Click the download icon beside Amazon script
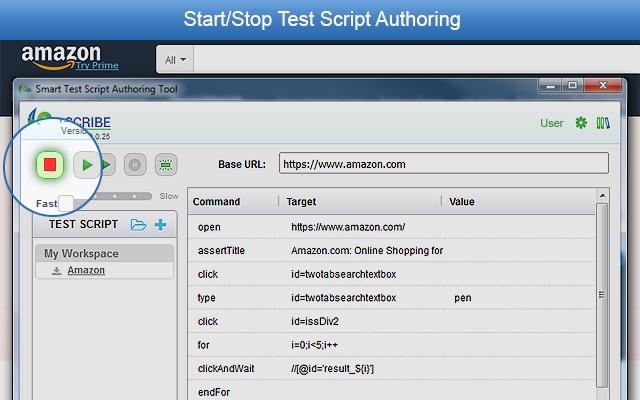The image size is (640, 400). coord(57,271)
